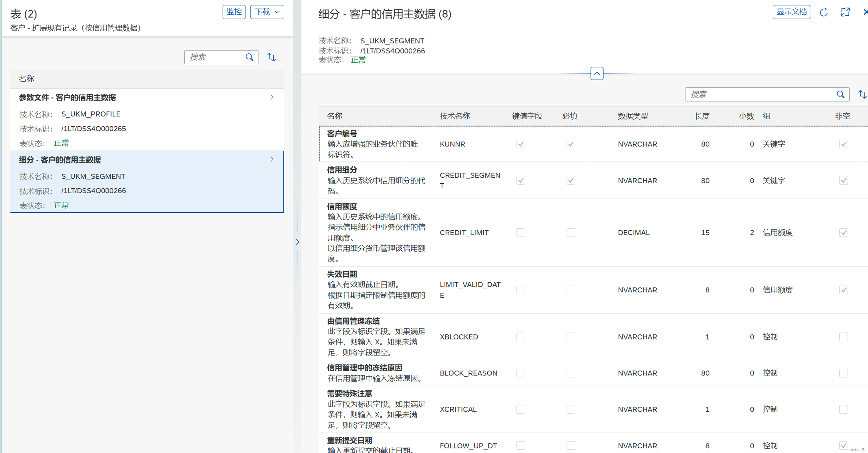Click the 技术名称 column header
Viewport: 868px width, 453px height.
point(455,116)
